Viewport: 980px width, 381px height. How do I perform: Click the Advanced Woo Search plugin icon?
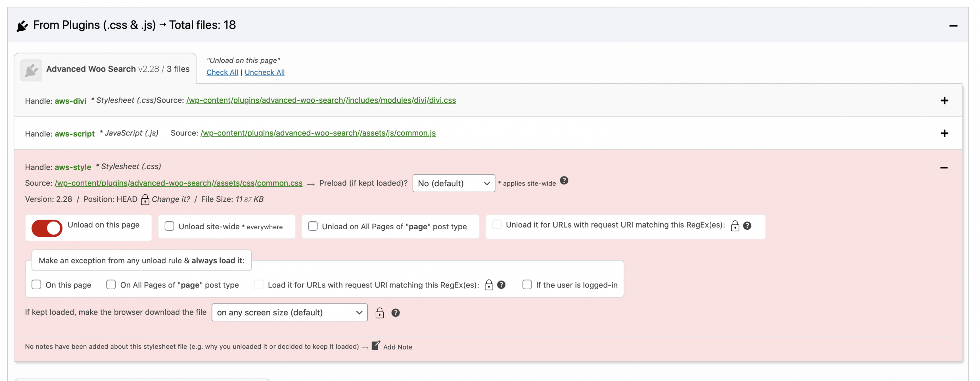pos(31,70)
